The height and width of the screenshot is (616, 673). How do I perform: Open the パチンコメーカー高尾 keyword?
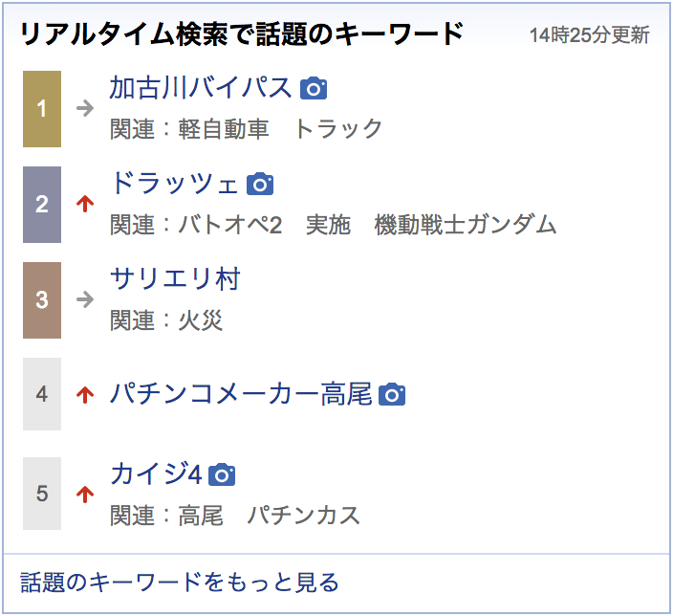point(241,393)
